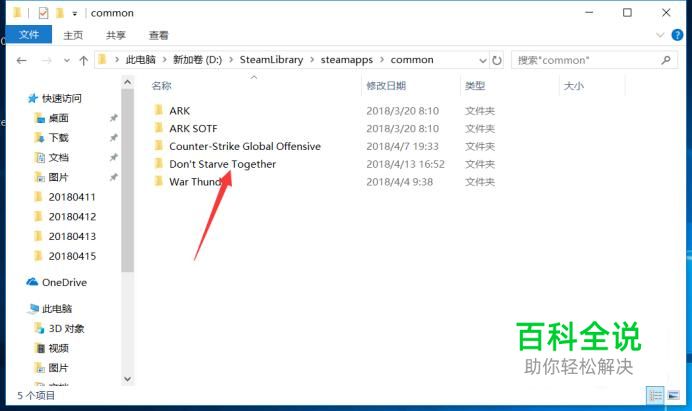This screenshot has height=411, width=692.
Task: Go up one folder level
Action: click(83, 60)
